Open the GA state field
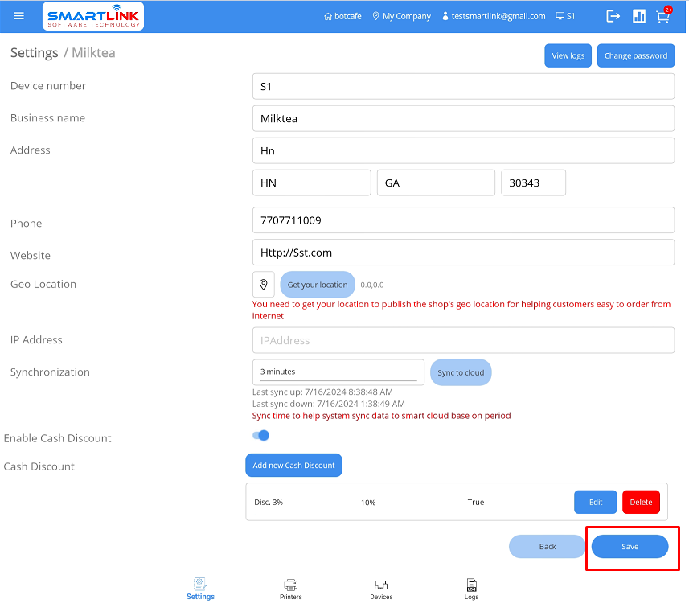Screen dimensions: 689x616 435,183
